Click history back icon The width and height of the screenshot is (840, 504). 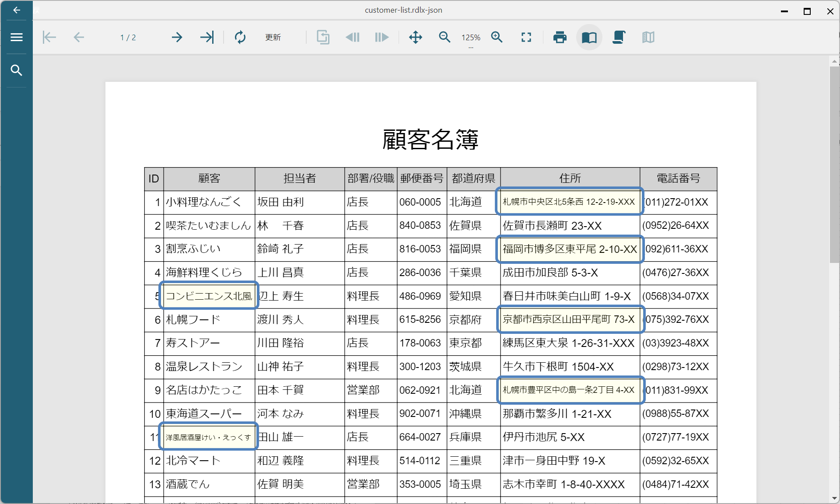353,37
